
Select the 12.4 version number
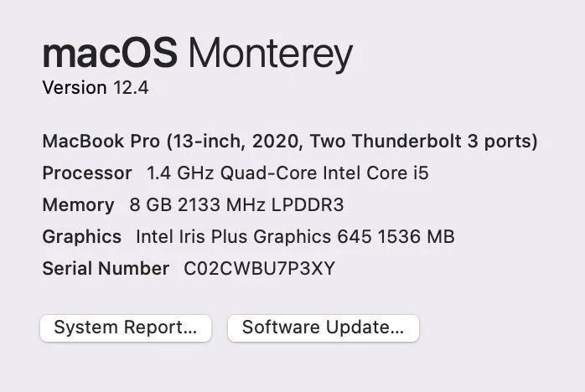pos(131,87)
